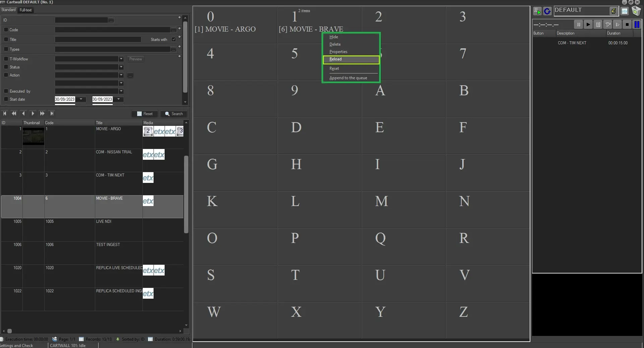Click the recycle bin icon
644x348 pixels.
(636, 11)
